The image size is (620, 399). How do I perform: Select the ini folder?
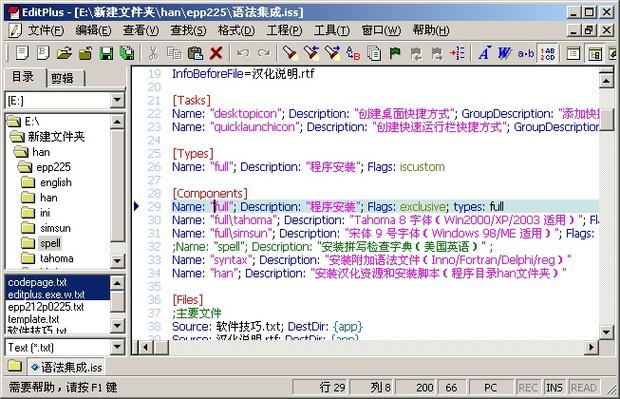pos(45,213)
